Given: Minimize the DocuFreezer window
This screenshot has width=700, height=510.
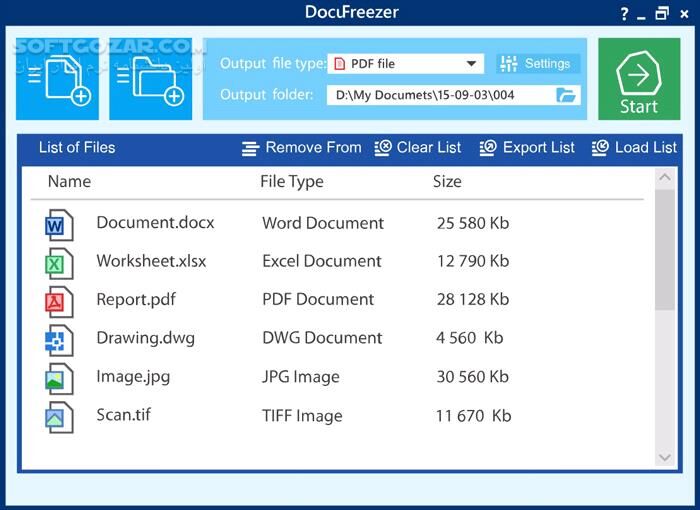Looking at the screenshot, I should (642, 17).
